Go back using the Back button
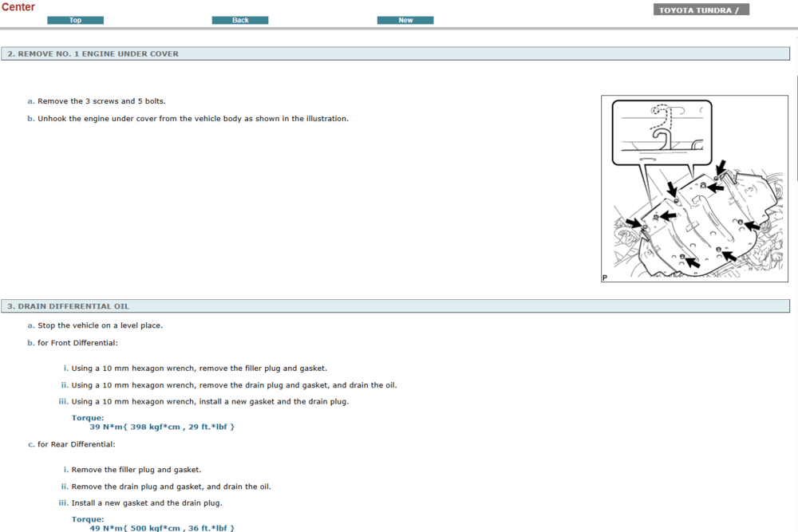Image resolution: width=798 pixels, height=532 pixels. point(240,20)
